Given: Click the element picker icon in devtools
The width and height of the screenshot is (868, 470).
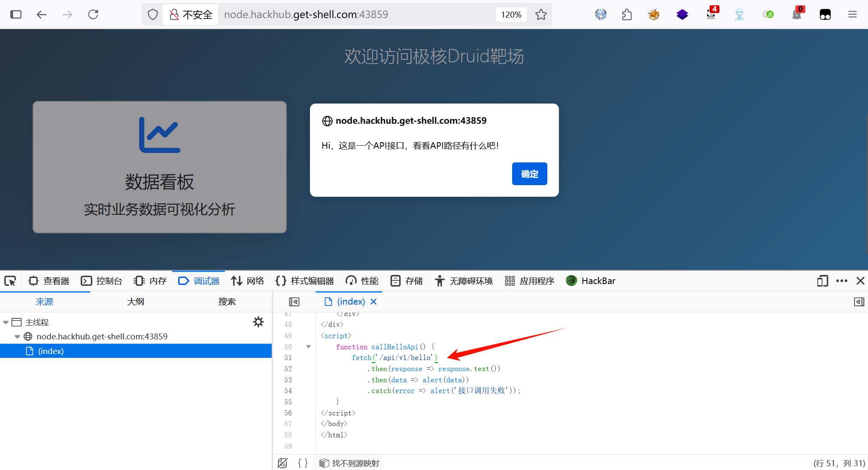Looking at the screenshot, I should pyautogui.click(x=10, y=281).
